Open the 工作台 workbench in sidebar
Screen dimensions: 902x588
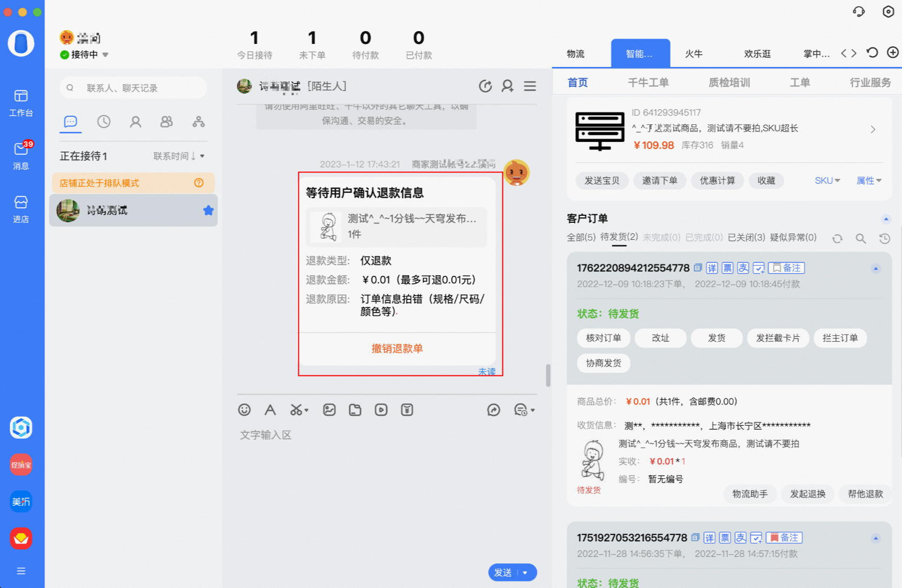[x=21, y=103]
